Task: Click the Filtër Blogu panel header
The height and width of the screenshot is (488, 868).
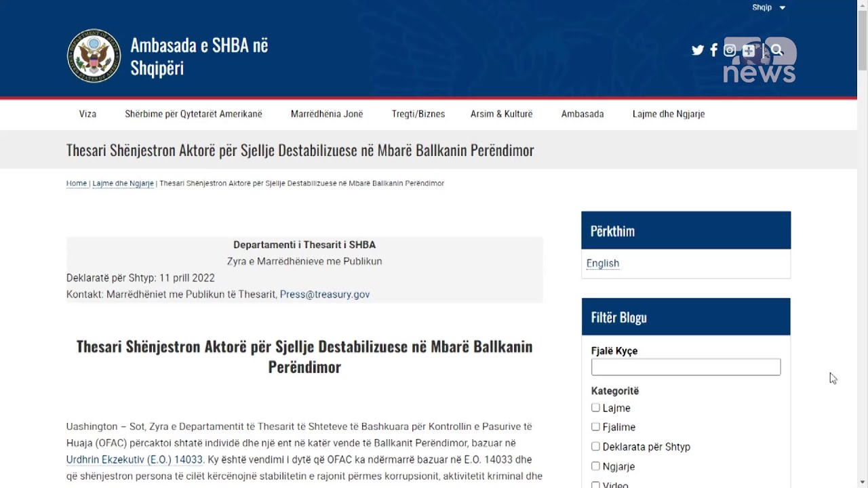Action: 686,317
